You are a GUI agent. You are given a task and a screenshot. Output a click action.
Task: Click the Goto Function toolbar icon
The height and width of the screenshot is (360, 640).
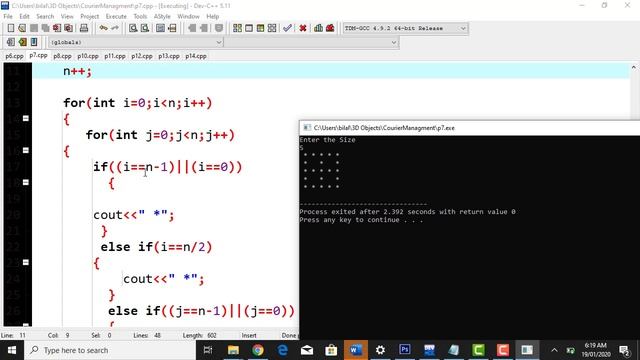(x=160, y=28)
